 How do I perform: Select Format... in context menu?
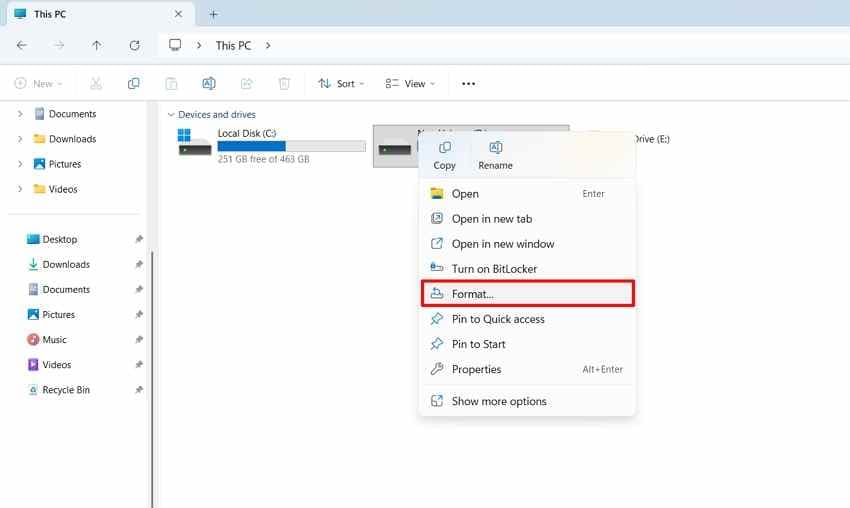[527, 294]
